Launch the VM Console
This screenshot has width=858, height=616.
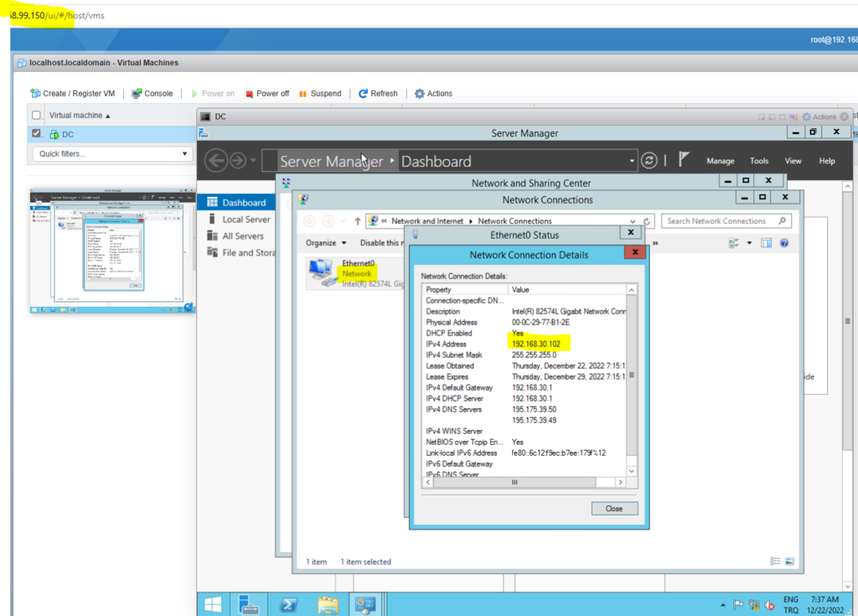point(152,93)
